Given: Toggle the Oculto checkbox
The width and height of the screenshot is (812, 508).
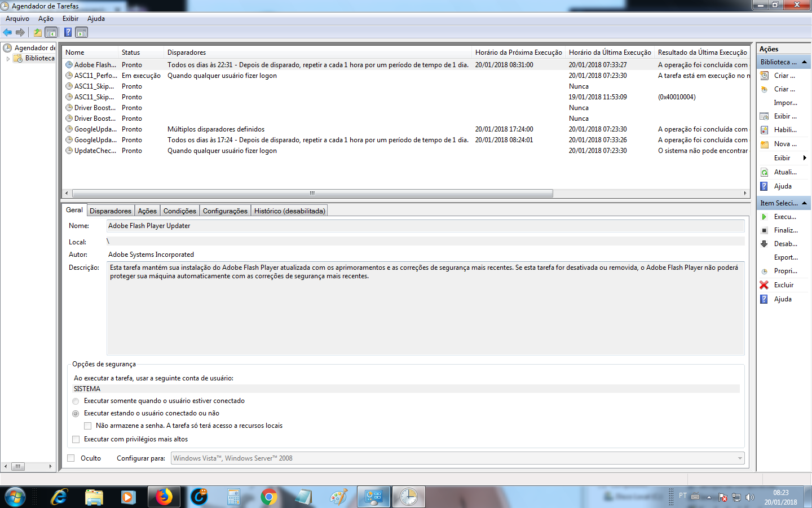Looking at the screenshot, I should point(71,458).
